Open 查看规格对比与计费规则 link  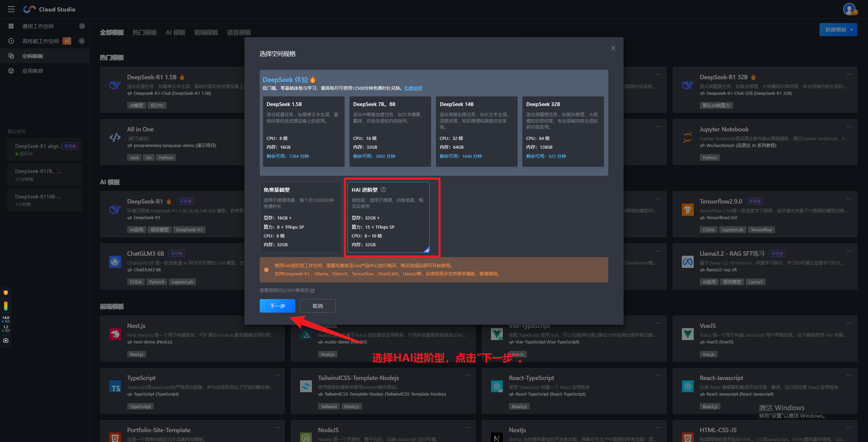pos(284,291)
